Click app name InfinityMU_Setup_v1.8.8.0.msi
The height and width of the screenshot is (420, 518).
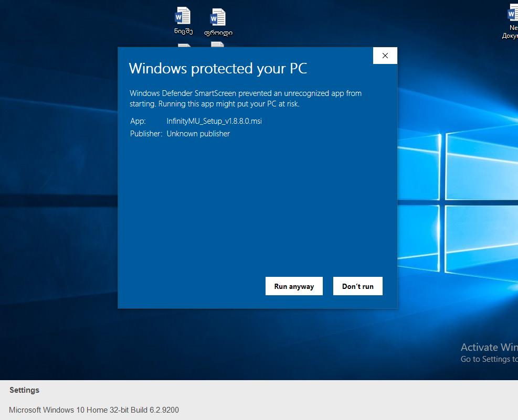[214, 121]
